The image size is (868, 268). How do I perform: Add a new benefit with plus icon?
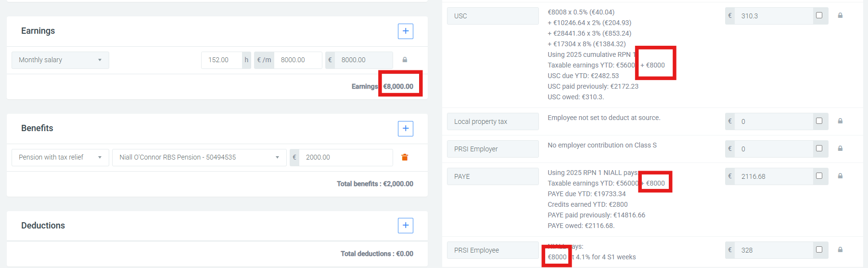pos(405,129)
